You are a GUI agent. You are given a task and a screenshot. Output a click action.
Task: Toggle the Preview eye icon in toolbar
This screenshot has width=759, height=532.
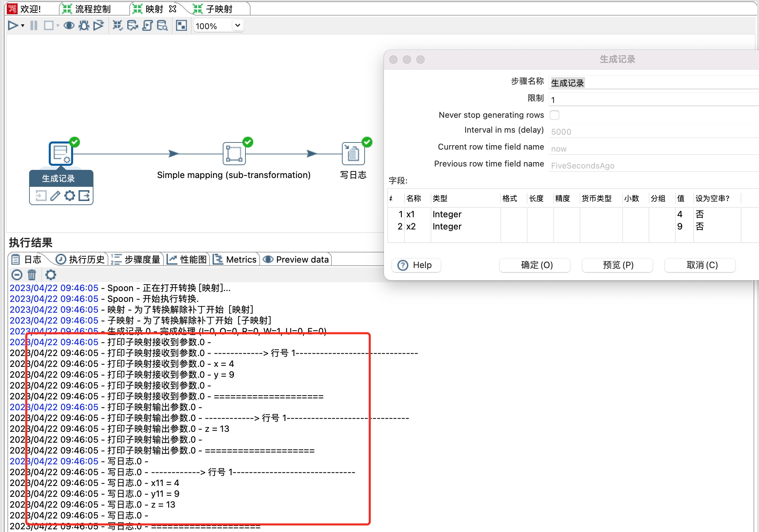point(69,26)
